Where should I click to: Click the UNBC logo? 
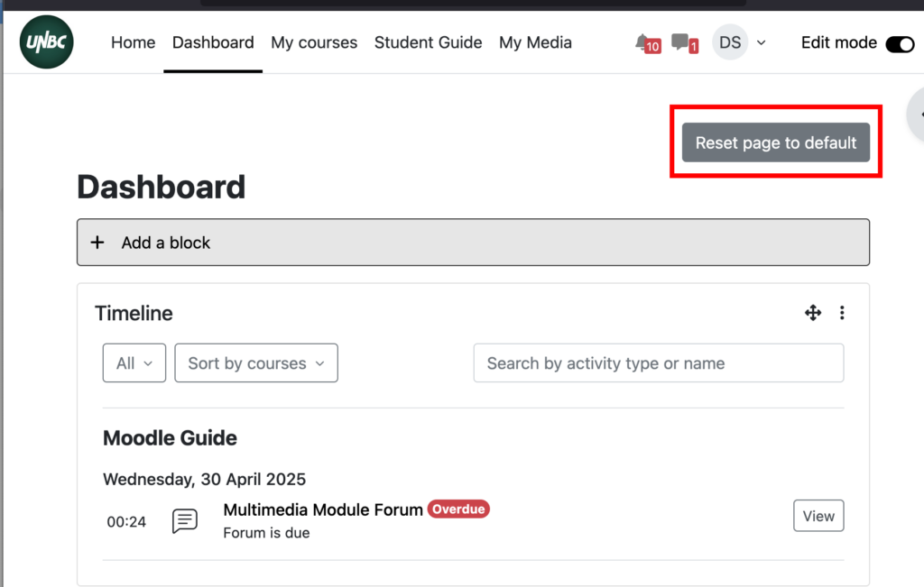[x=46, y=41]
